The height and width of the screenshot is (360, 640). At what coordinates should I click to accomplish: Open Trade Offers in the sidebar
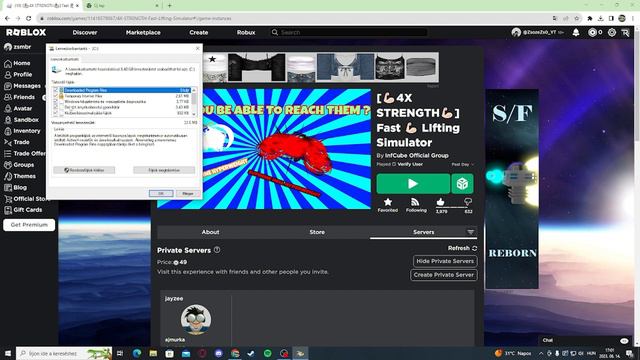[24, 153]
